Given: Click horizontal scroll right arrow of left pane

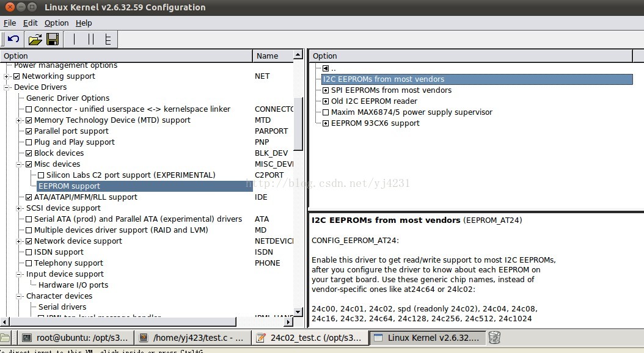Looking at the screenshot, I should [289, 322].
